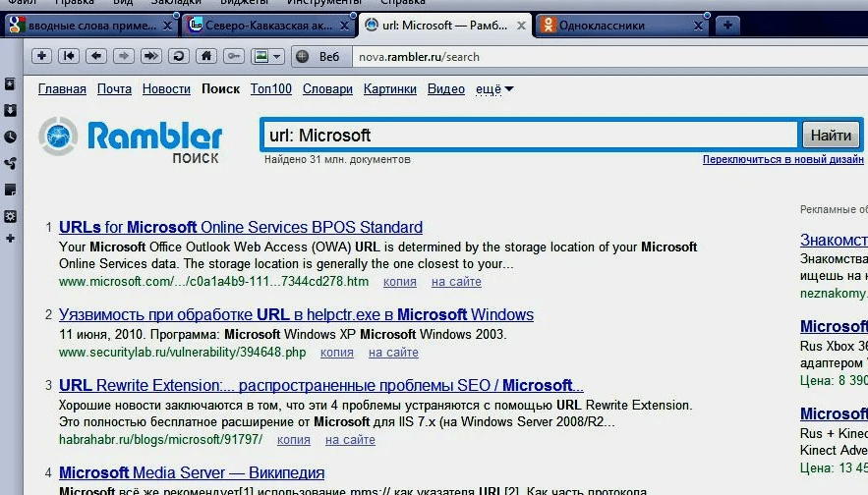This screenshot has width=868, height=495.
Task: Go to the Home page icon
Action: [x=206, y=56]
